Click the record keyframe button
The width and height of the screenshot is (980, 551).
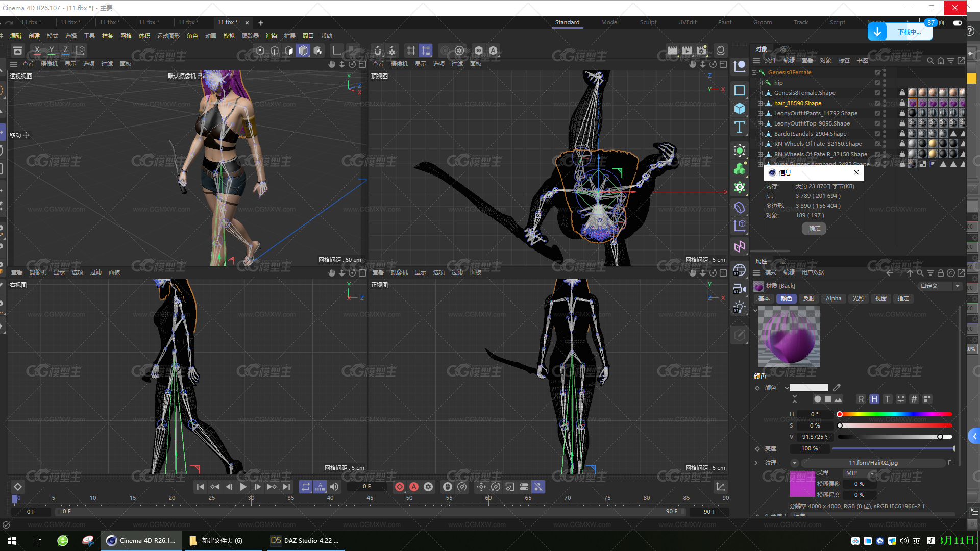(400, 487)
